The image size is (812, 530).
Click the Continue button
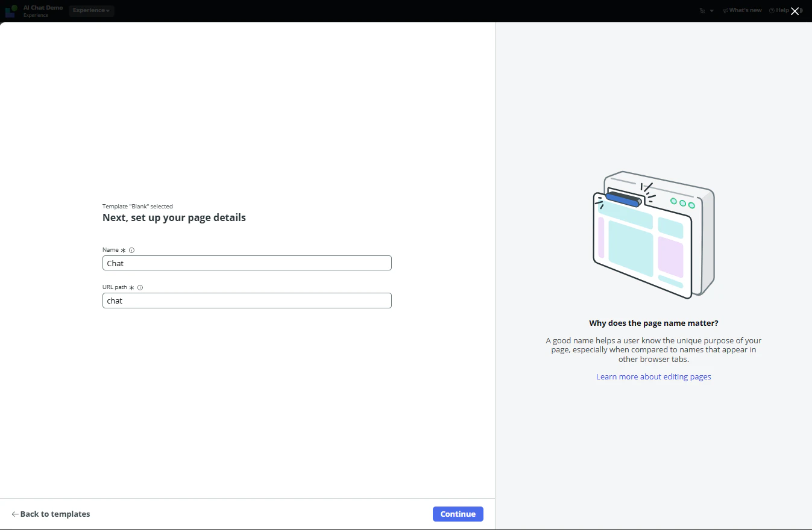coord(458,514)
